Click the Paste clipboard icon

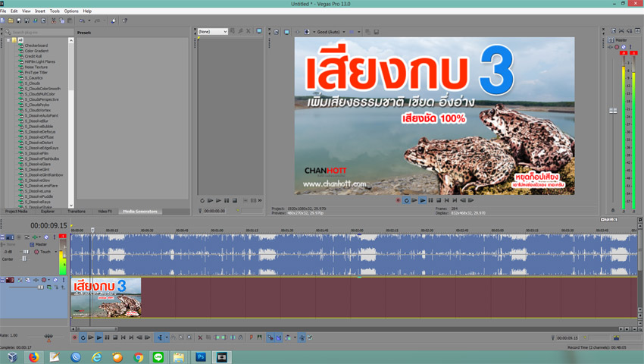(x=70, y=20)
